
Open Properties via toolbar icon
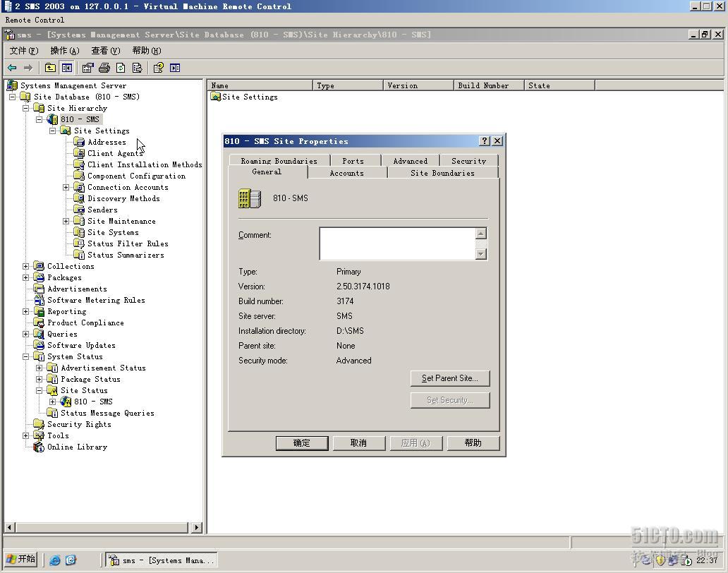pyautogui.click(x=87, y=68)
